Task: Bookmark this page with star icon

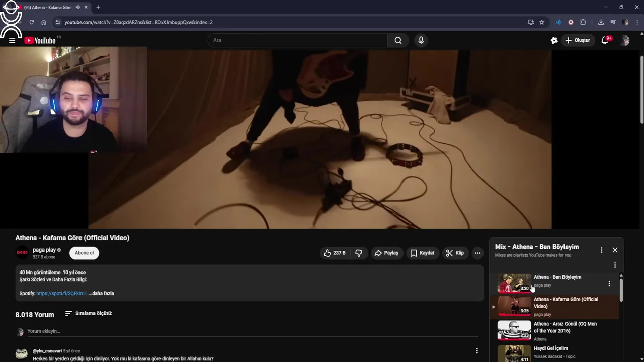Action: [x=542, y=22]
